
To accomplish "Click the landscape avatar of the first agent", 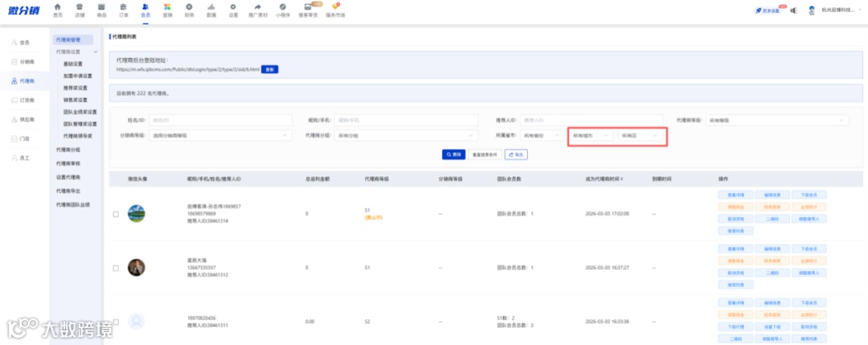I will [136, 214].
